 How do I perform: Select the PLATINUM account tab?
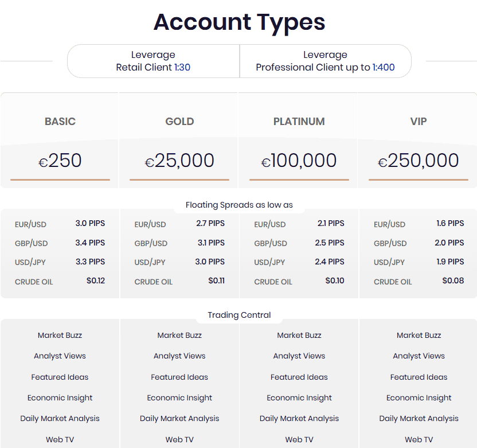click(x=299, y=121)
